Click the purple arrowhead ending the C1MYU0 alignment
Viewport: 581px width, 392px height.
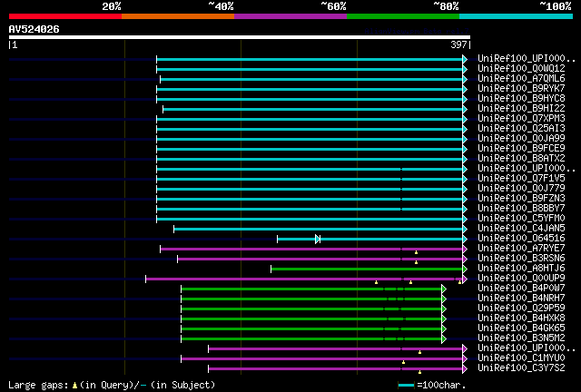pos(465,359)
